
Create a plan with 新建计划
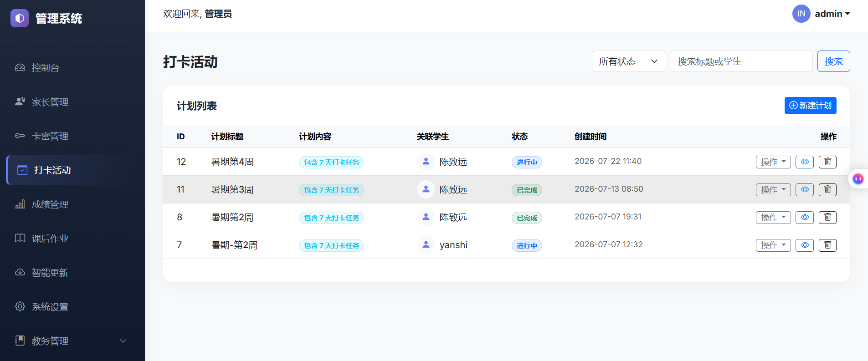(x=810, y=106)
